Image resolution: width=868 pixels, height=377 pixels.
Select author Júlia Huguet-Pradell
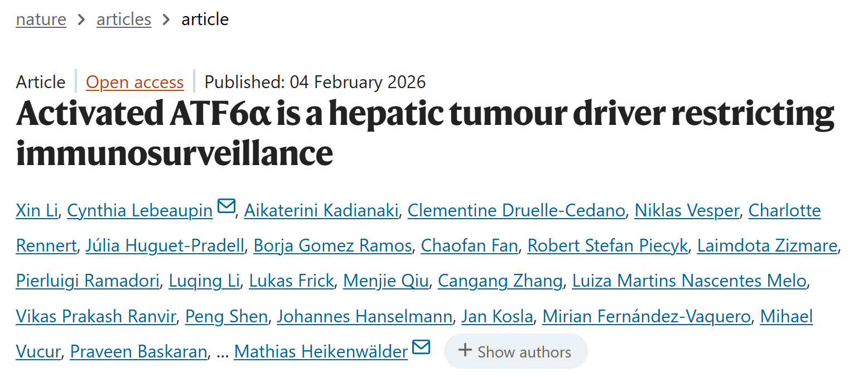[x=165, y=246]
